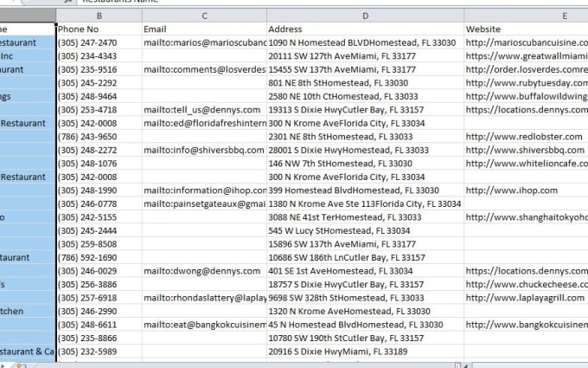This screenshot has height=368, width=588.
Task: Select phone cell (305) 257-6918
Action: tap(99, 298)
